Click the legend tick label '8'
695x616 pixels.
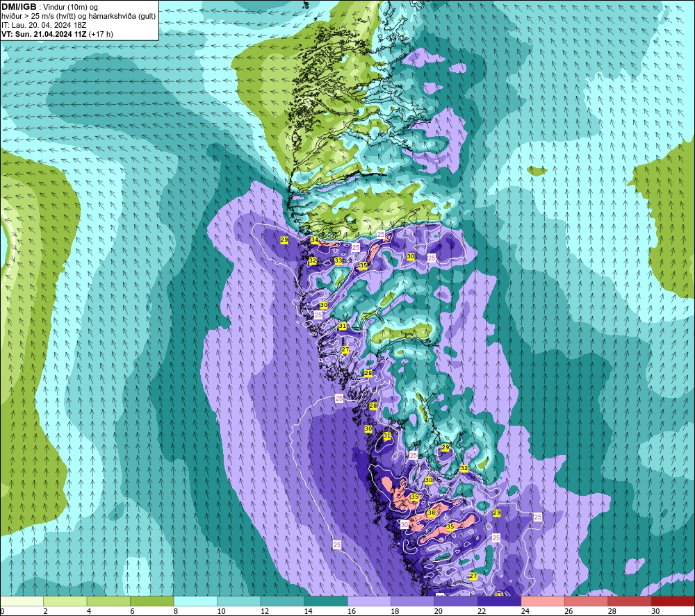click(176, 611)
